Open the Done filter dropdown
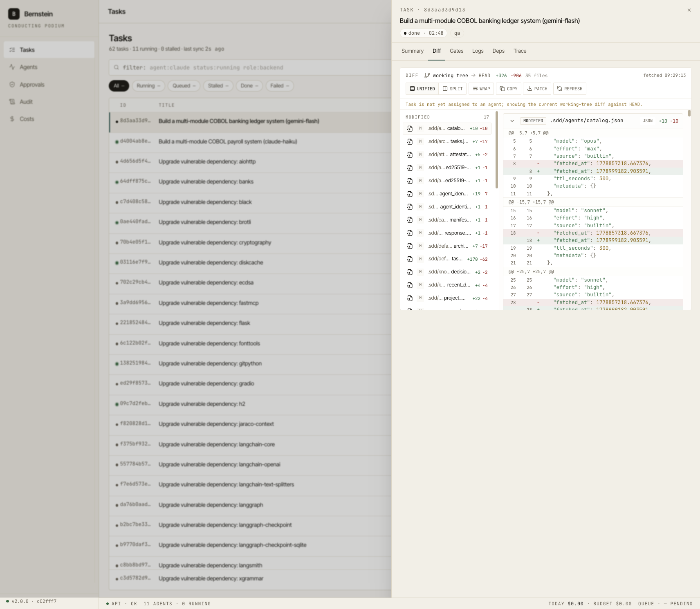 249,86
